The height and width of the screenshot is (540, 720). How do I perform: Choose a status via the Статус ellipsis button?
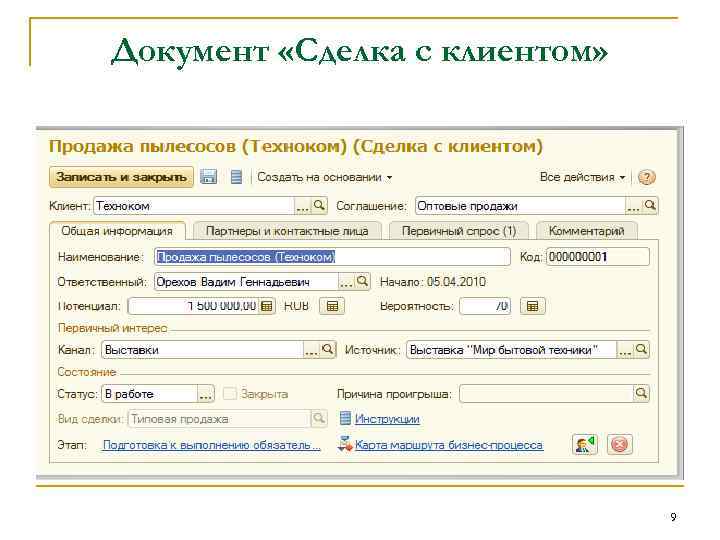pyautogui.click(x=206, y=394)
